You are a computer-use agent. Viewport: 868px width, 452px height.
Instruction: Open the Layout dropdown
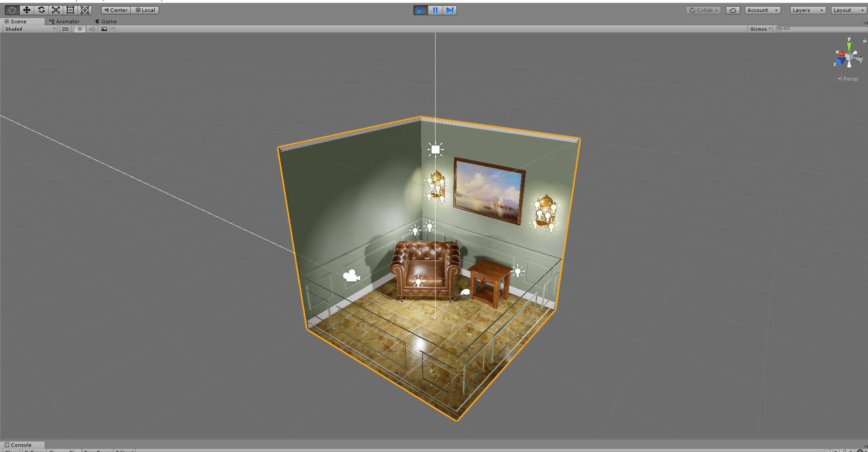[x=849, y=10]
